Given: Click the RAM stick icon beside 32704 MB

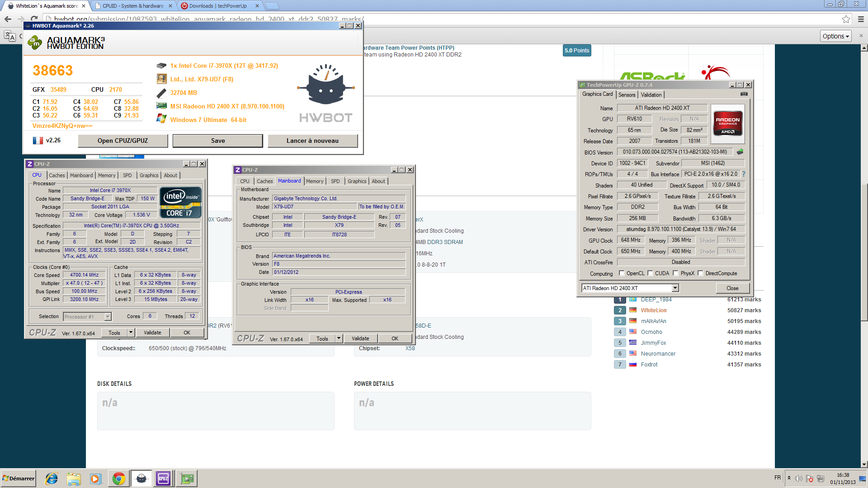Looking at the screenshot, I should [x=161, y=93].
